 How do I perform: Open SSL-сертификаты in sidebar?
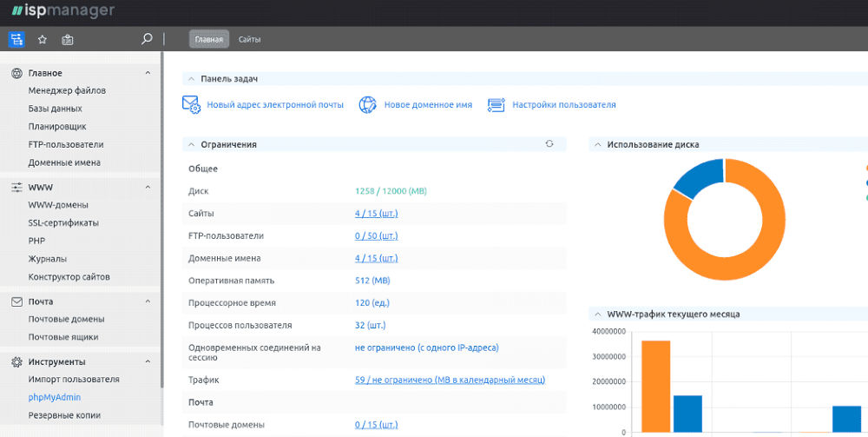63,222
